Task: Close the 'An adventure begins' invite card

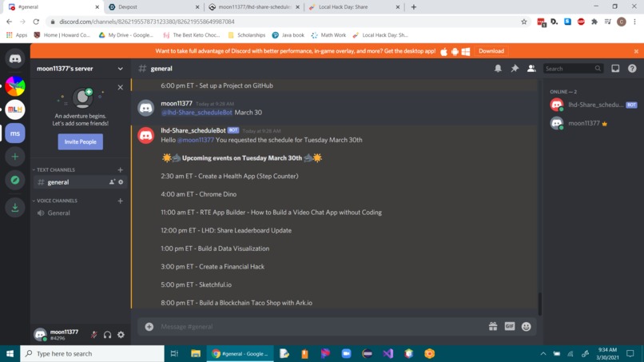Action: (121, 87)
